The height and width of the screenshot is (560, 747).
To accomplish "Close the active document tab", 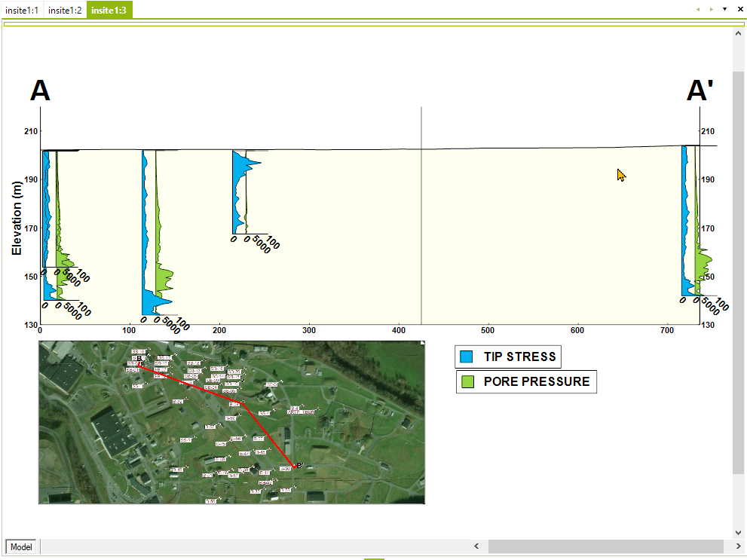I will click(x=739, y=9).
